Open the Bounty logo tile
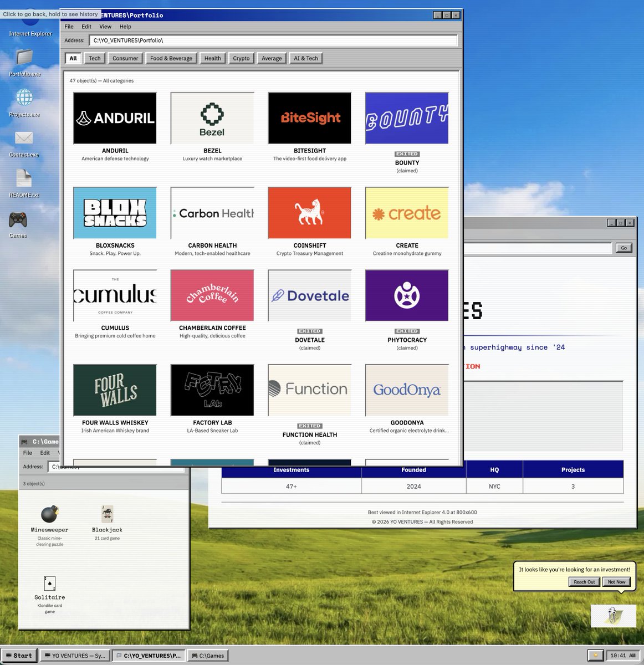This screenshot has width=644, height=665. (407, 118)
